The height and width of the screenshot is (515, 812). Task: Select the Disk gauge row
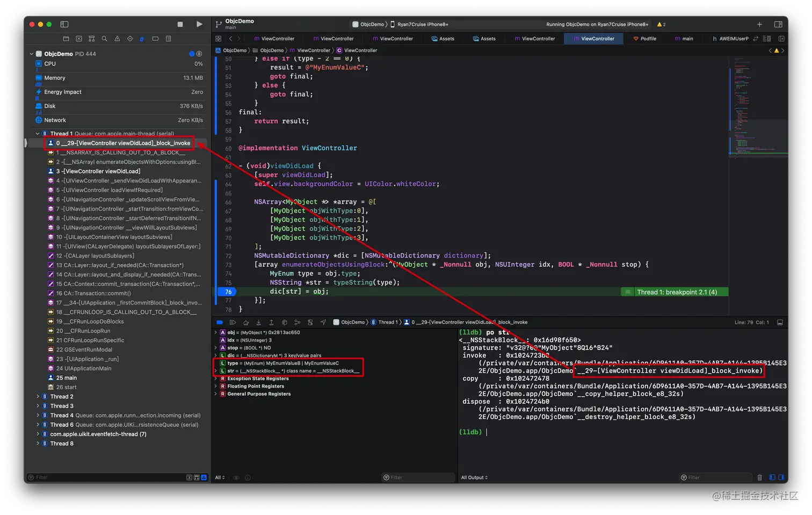coord(119,106)
